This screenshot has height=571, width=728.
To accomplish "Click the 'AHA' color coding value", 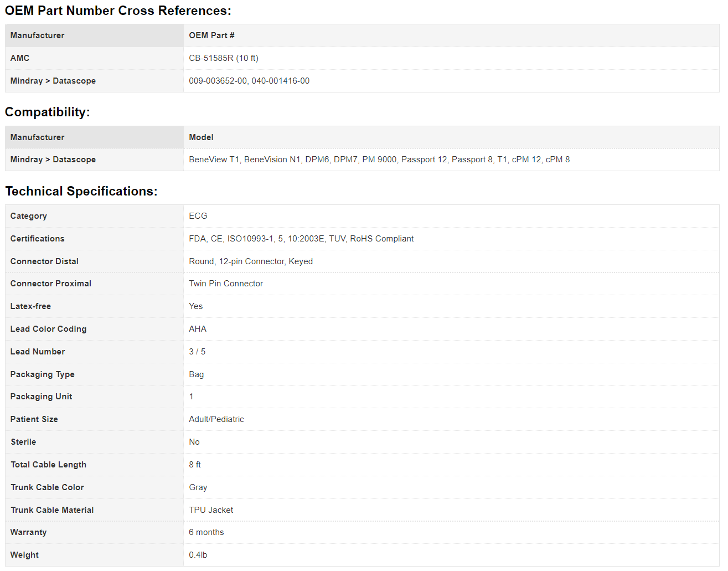I will [198, 329].
